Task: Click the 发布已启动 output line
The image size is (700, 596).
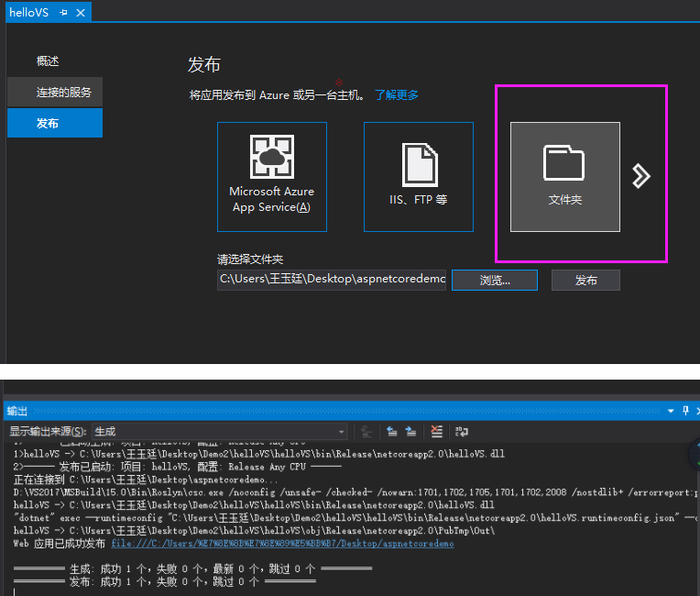Action: (x=178, y=467)
